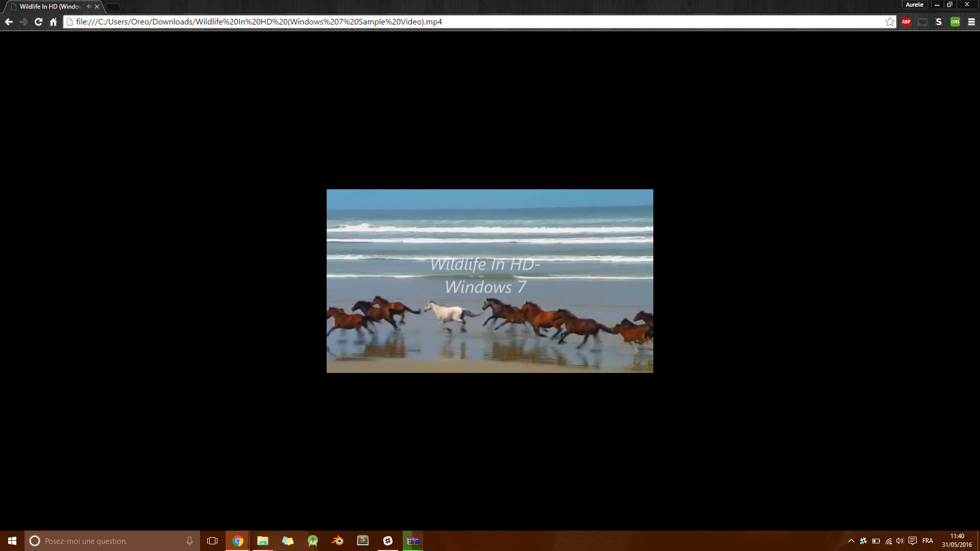Bookmark this page with the star

[890, 22]
